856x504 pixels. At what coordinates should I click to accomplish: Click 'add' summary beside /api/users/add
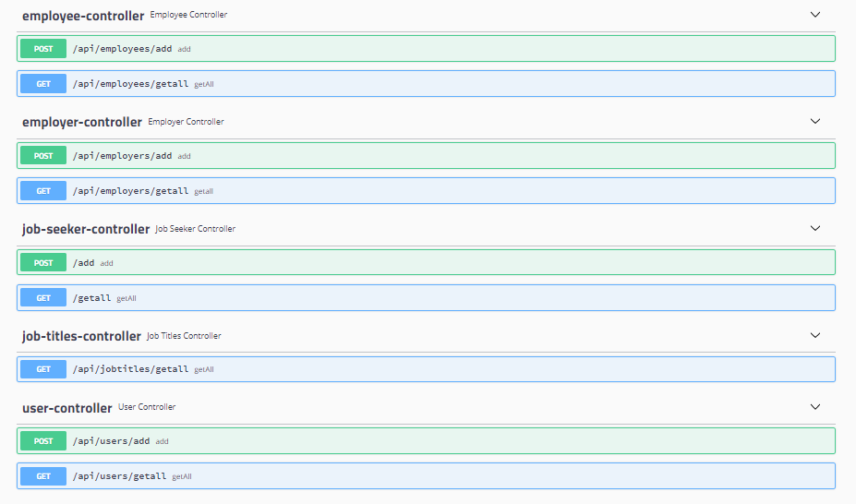click(162, 441)
